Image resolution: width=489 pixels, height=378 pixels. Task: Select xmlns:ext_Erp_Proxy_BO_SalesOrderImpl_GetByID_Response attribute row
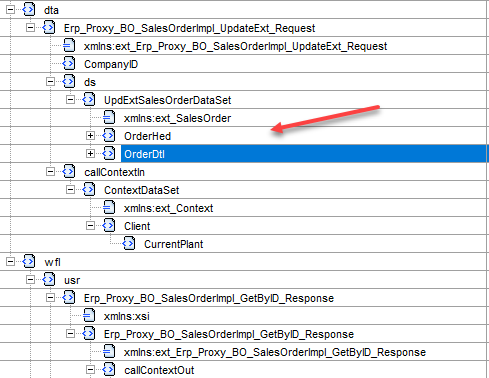pos(244,352)
